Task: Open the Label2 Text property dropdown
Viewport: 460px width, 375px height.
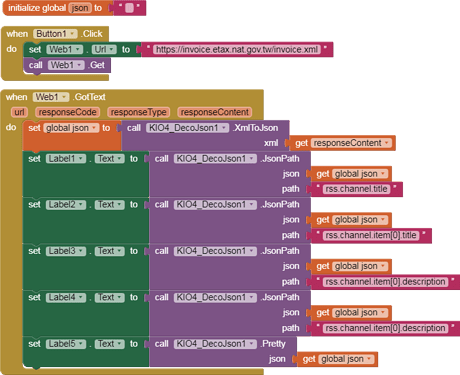Action: pos(110,205)
